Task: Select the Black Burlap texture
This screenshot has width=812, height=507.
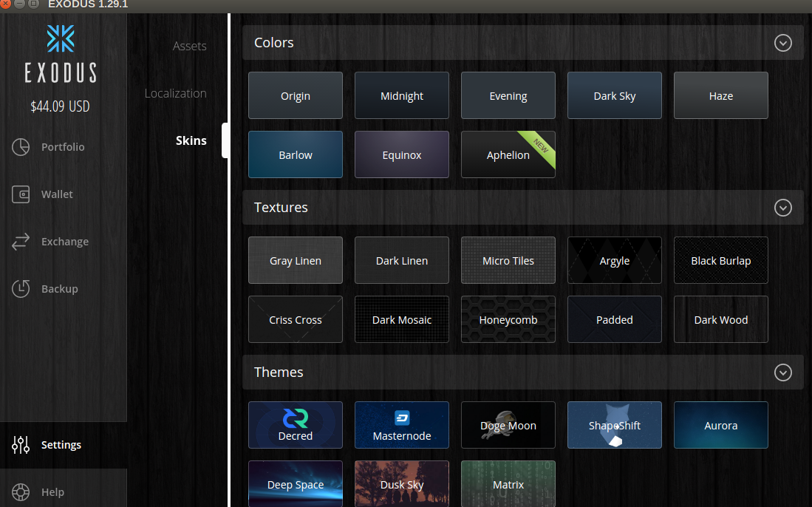Action: pyautogui.click(x=721, y=260)
